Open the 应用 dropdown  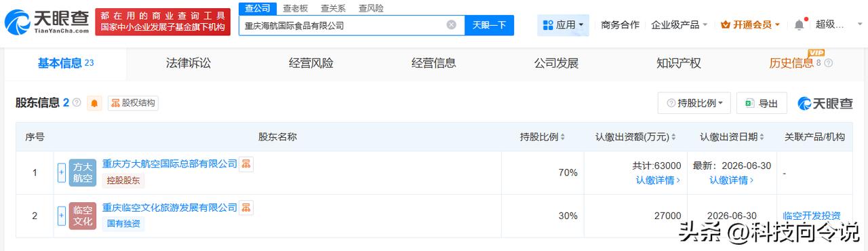[564, 25]
